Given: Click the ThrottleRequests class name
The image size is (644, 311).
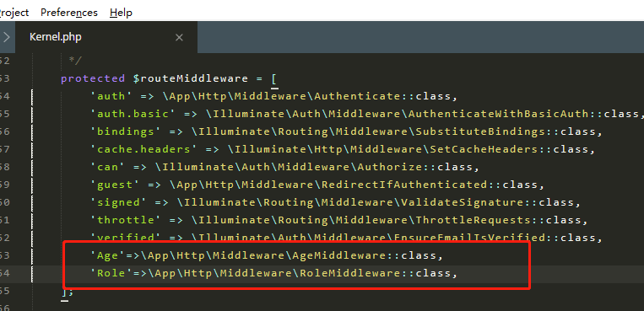Looking at the screenshot, I should coord(474,220).
